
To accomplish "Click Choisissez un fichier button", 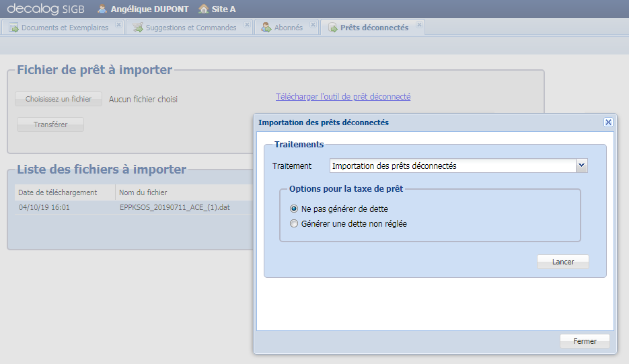I will click(x=59, y=99).
